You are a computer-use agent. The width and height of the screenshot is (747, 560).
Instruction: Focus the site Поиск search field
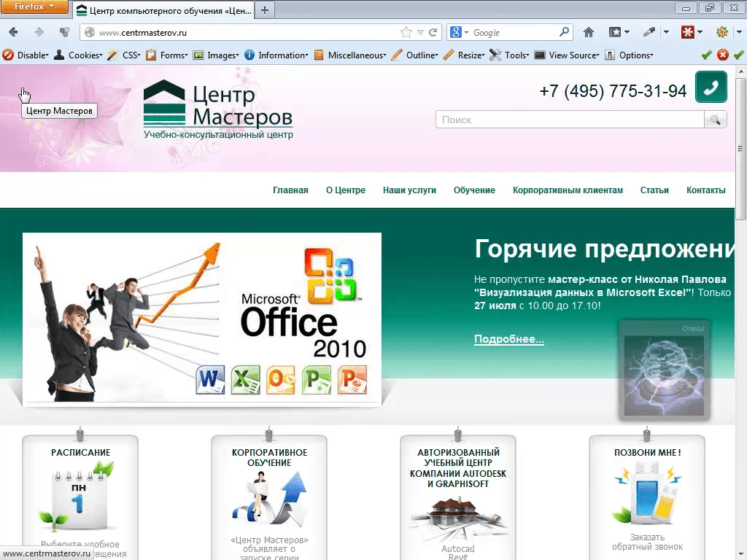point(570,120)
